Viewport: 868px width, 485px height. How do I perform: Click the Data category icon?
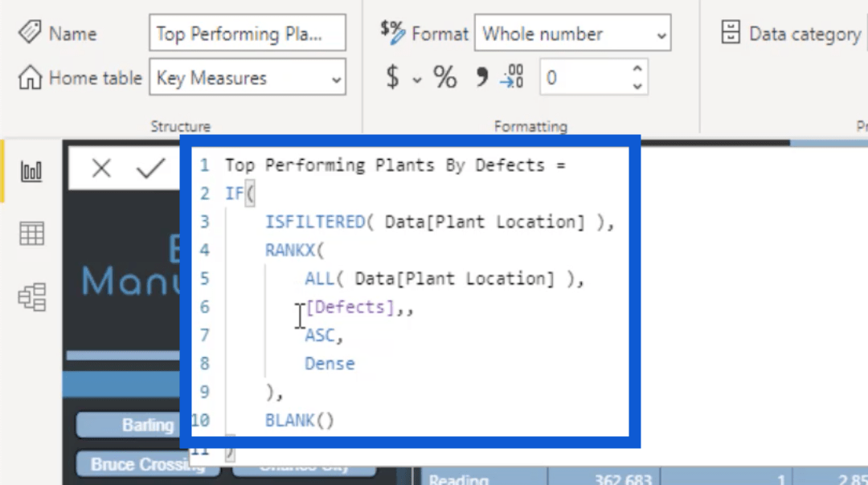(x=730, y=32)
